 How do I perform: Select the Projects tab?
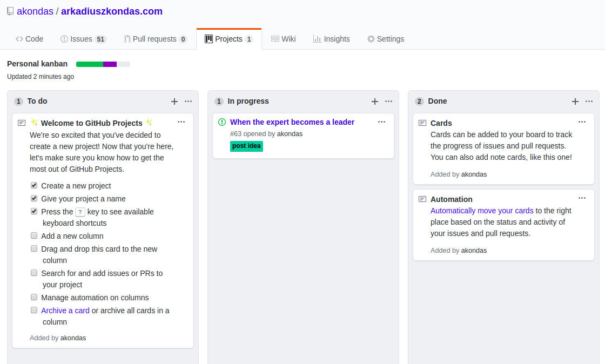pyautogui.click(x=229, y=39)
